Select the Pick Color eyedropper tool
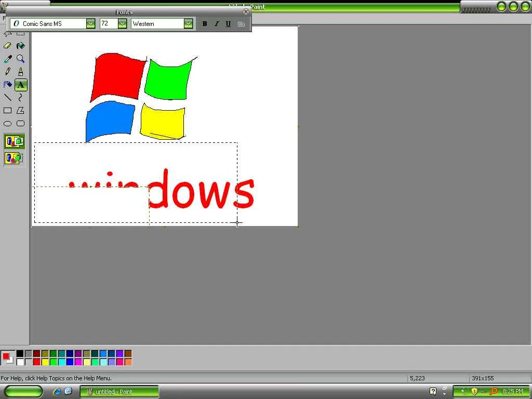Screen dimensions: 532x399 (x=7, y=59)
